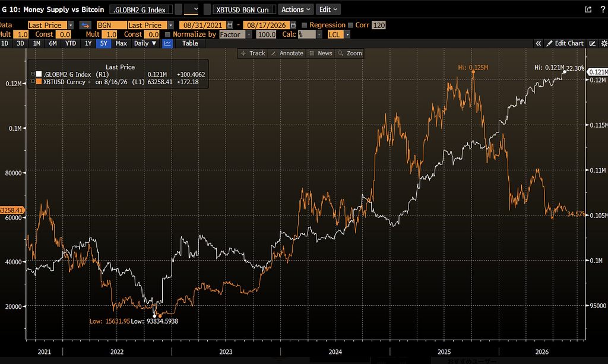Open the Daily periodicity dropdown

145,43
